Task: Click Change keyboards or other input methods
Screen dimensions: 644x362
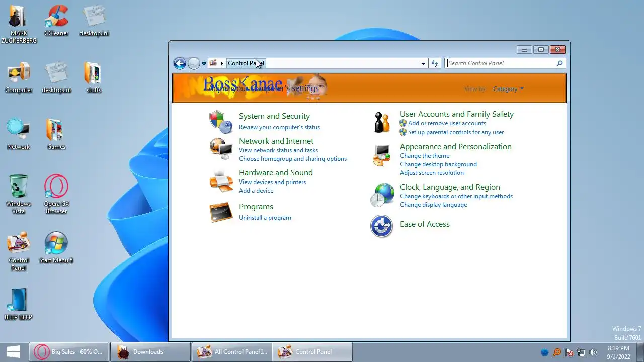Action: [456, 196]
